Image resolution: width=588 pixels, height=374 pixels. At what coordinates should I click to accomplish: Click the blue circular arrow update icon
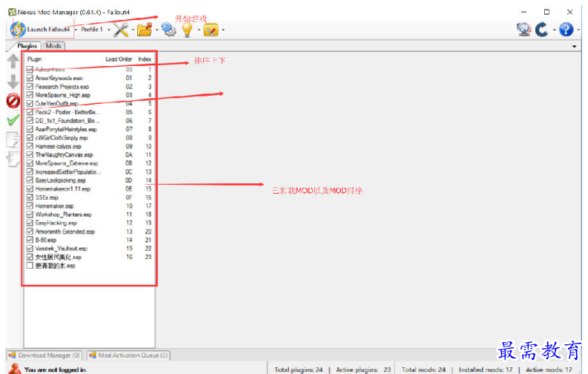click(x=541, y=29)
